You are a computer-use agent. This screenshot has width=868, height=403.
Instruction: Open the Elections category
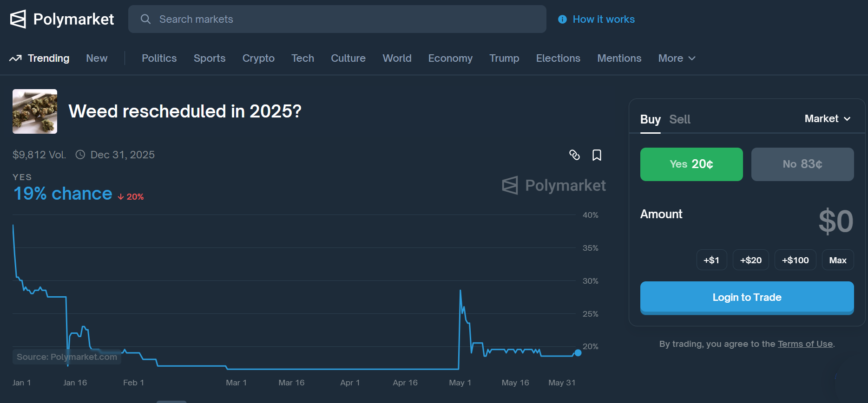pos(558,58)
